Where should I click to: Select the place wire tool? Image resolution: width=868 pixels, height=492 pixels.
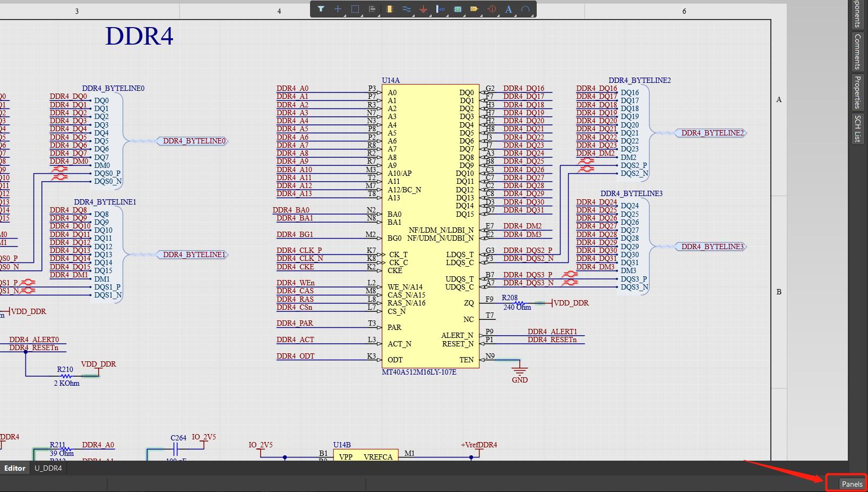click(407, 9)
